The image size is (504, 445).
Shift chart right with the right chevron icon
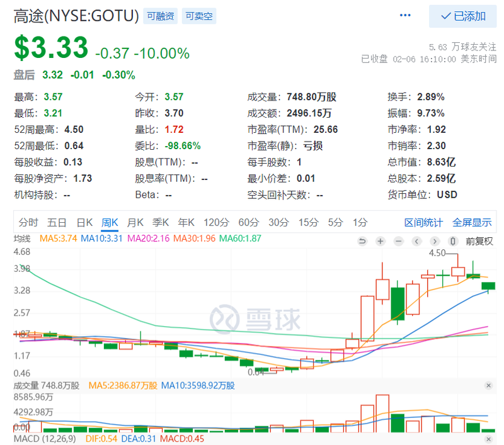(x=435, y=241)
